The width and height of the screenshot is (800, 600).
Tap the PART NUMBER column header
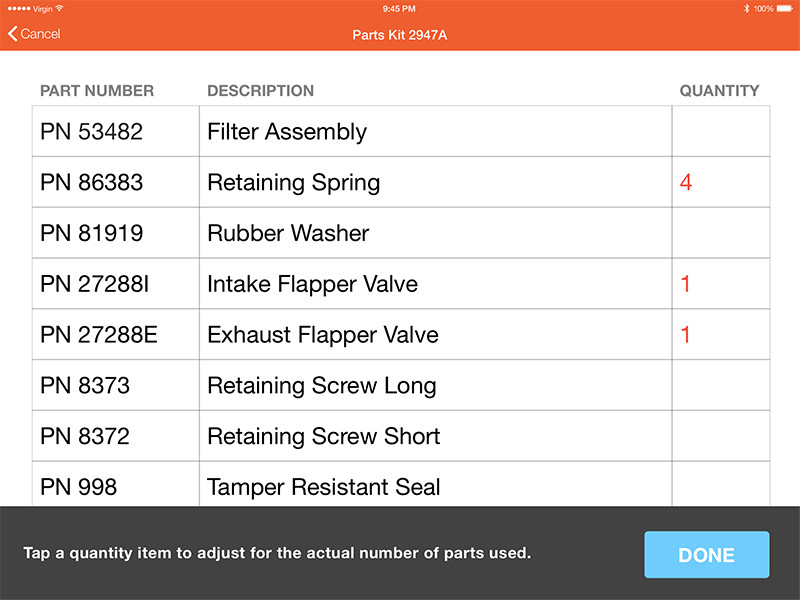[97, 91]
